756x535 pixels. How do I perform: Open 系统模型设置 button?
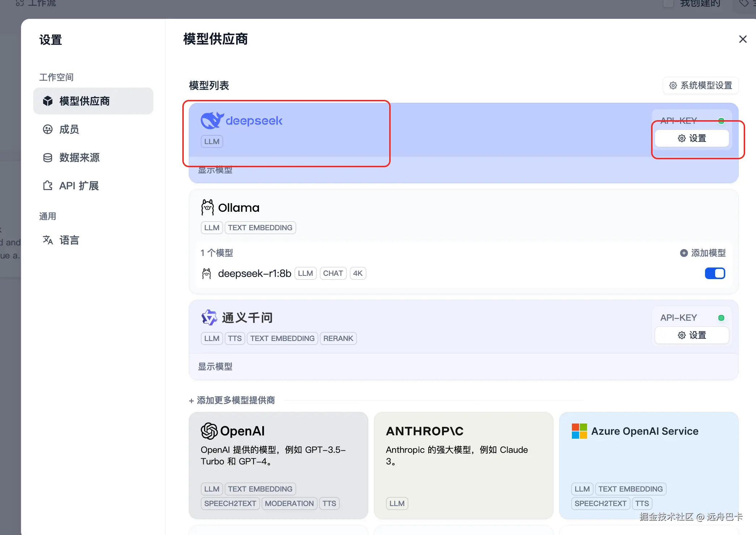click(700, 85)
